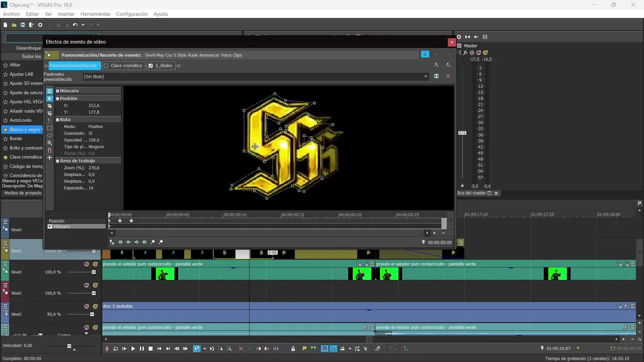This screenshot has height=362, width=644.
Task: Select the zoom magnifier tool in pan/crop
Action: (49, 143)
